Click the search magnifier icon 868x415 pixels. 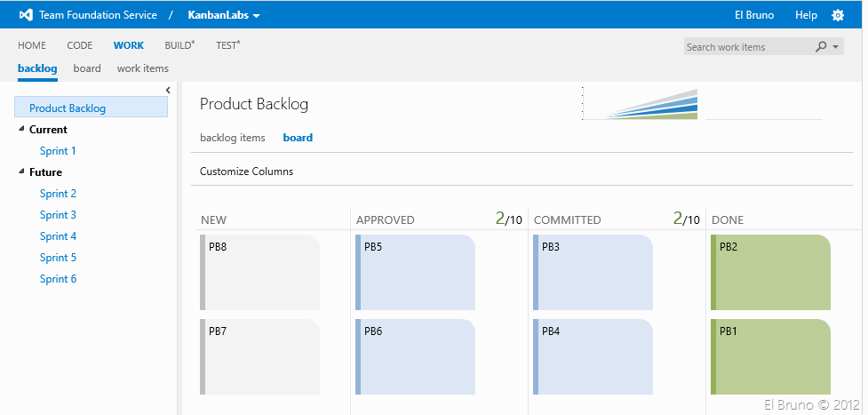tap(821, 47)
